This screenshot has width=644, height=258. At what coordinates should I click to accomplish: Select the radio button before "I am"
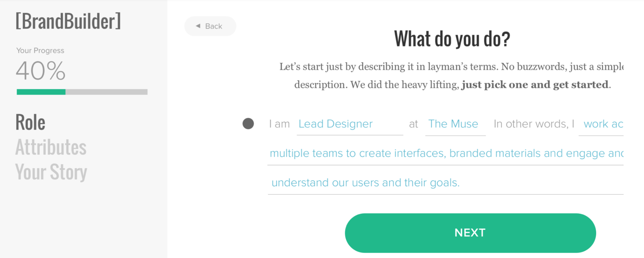click(248, 124)
